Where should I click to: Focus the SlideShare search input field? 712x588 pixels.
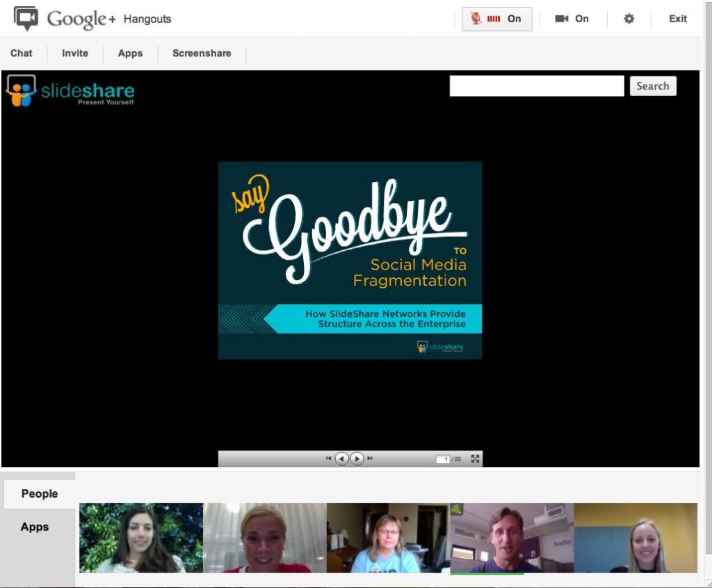pos(537,85)
